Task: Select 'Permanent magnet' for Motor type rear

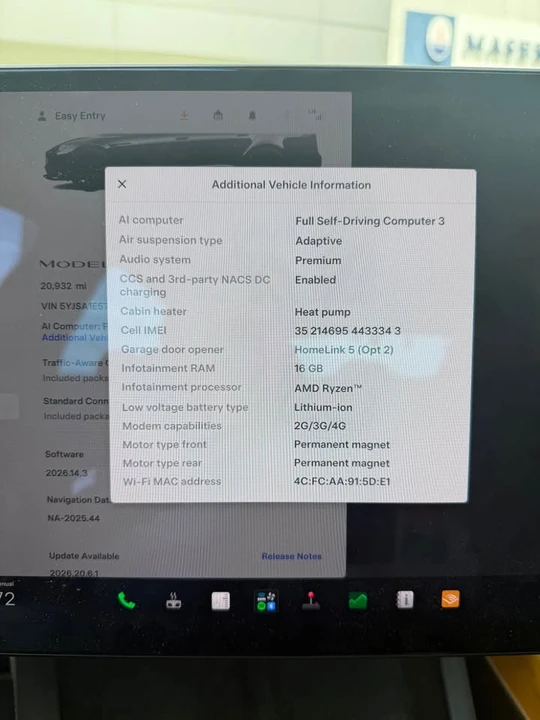Action: coord(342,463)
